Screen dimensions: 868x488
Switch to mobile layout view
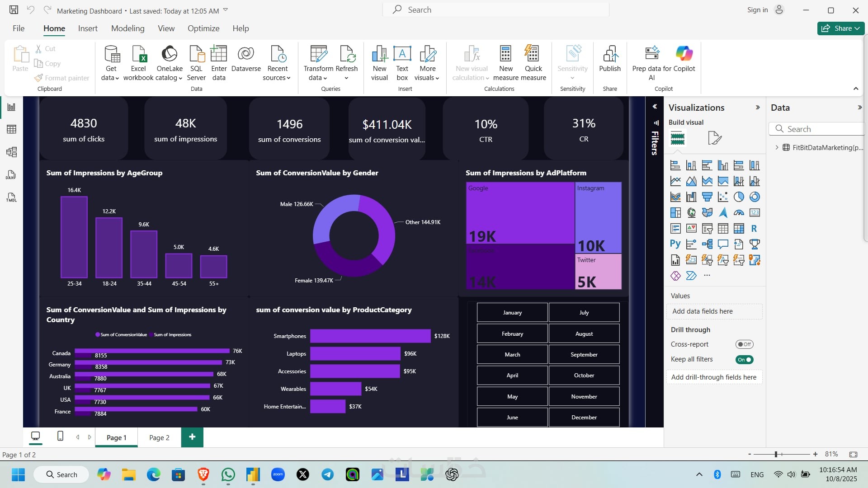coord(60,436)
